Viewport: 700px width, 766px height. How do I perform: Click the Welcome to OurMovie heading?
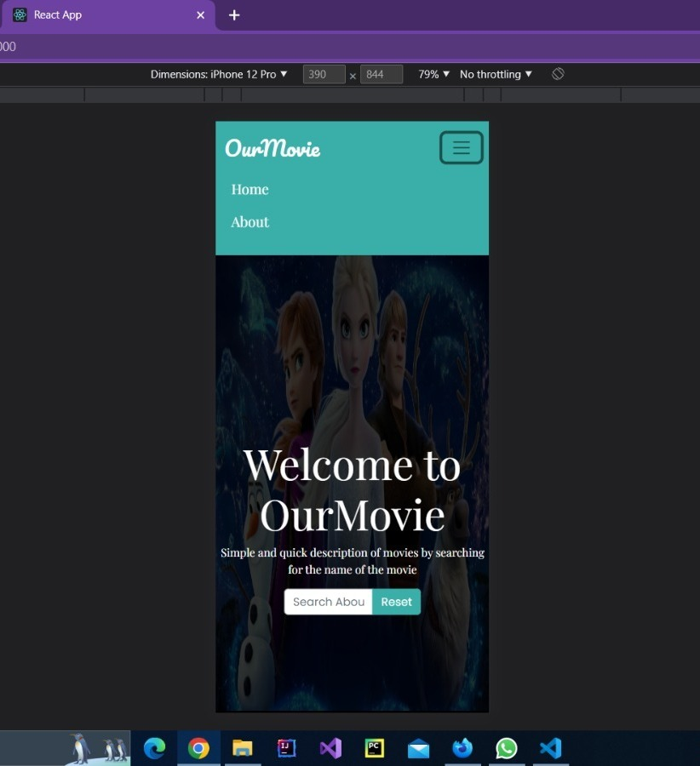352,490
